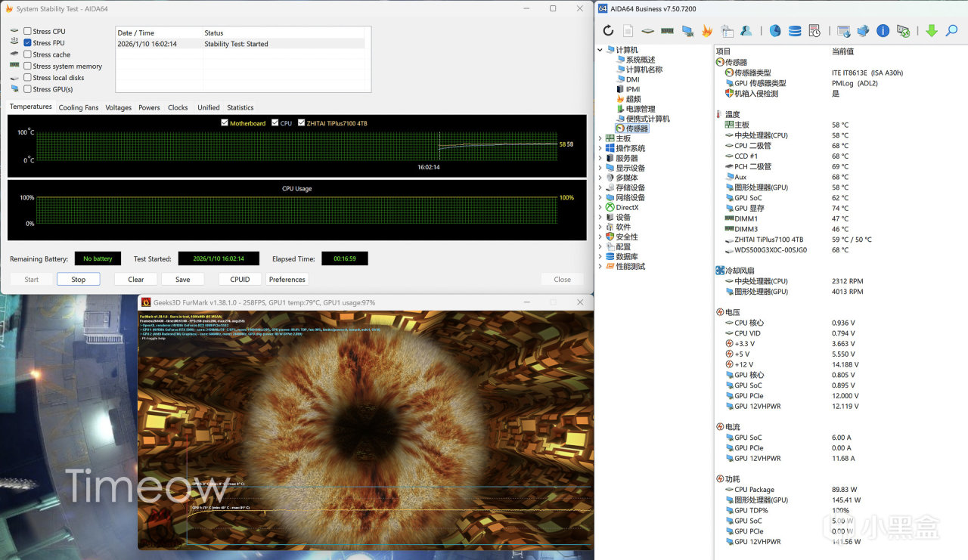Click the Refresh icon in AIDA64 toolbar
This screenshot has height=560, width=968.
(x=608, y=31)
